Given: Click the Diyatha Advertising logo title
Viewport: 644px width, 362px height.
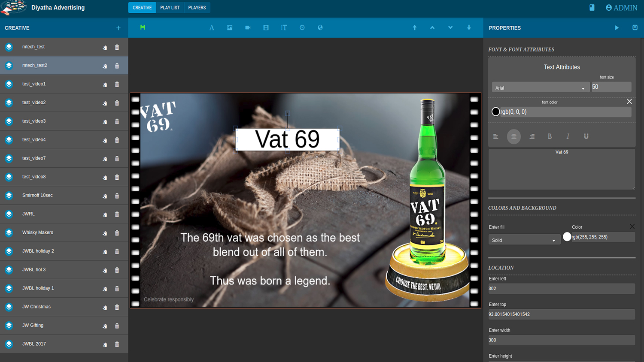Looking at the screenshot, I should click(x=58, y=8).
